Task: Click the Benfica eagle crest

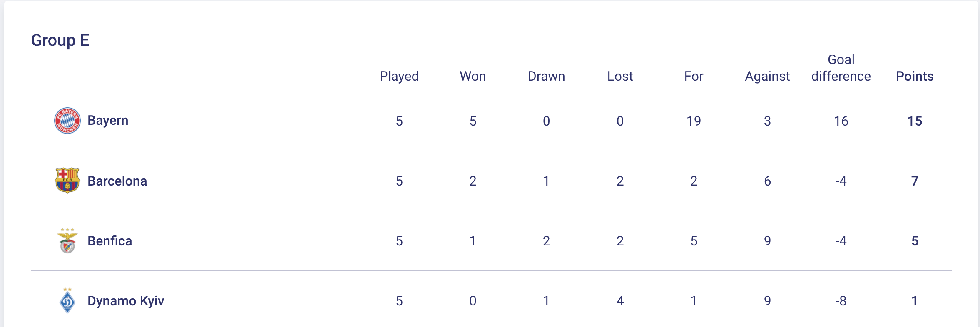Action: point(67,241)
